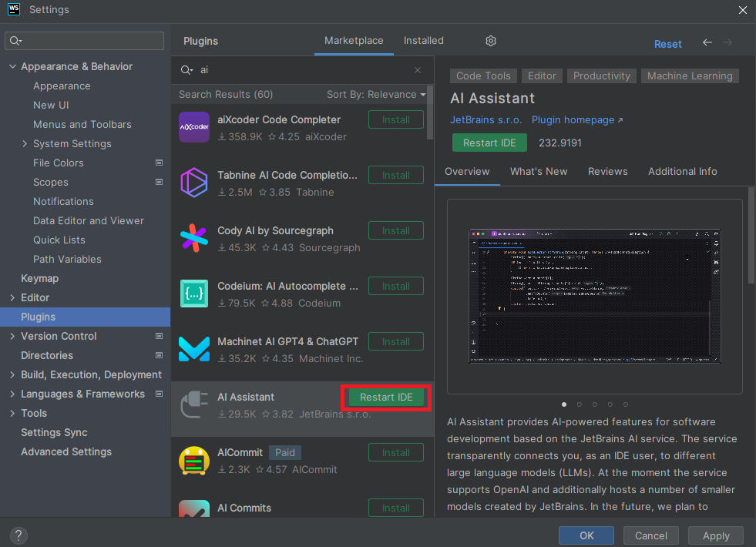The height and width of the screenshot is (547, 756).
Task: Switch to the Installed tab
Action: tap(423, 41)
